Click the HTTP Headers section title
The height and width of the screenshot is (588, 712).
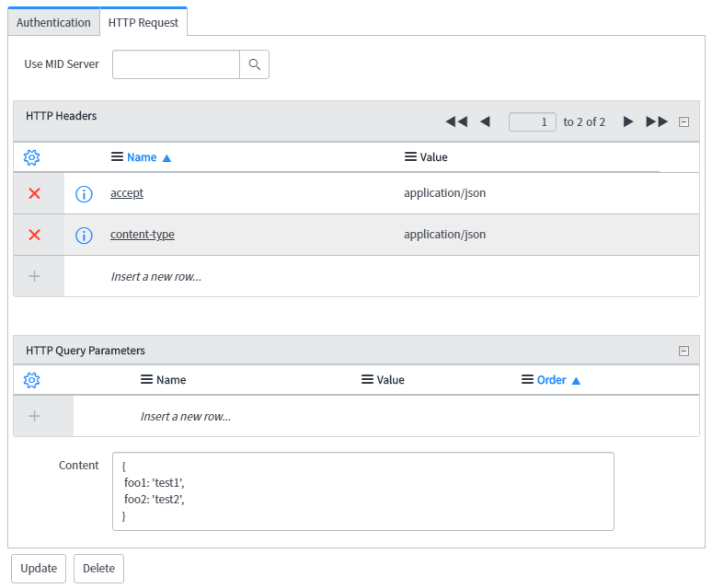click(x=62, y=116)
